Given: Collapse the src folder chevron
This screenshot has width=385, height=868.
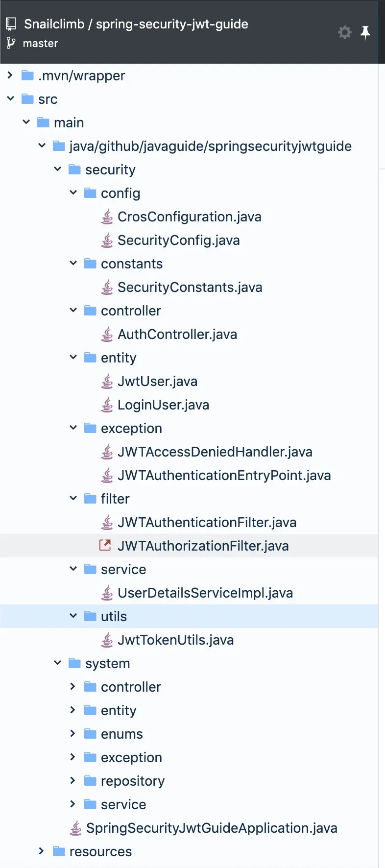Looking at the screenshot, I should coord(11,99).
